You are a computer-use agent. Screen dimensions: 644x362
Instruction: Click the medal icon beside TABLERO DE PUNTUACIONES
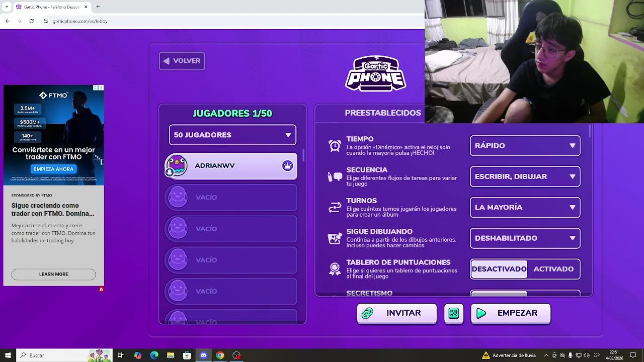[335, 269]
